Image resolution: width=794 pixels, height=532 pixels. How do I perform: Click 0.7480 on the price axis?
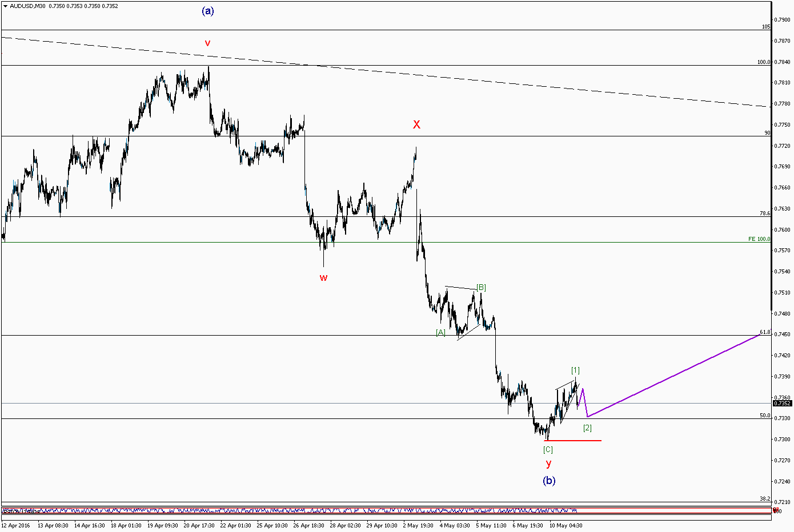pos(783,314)
